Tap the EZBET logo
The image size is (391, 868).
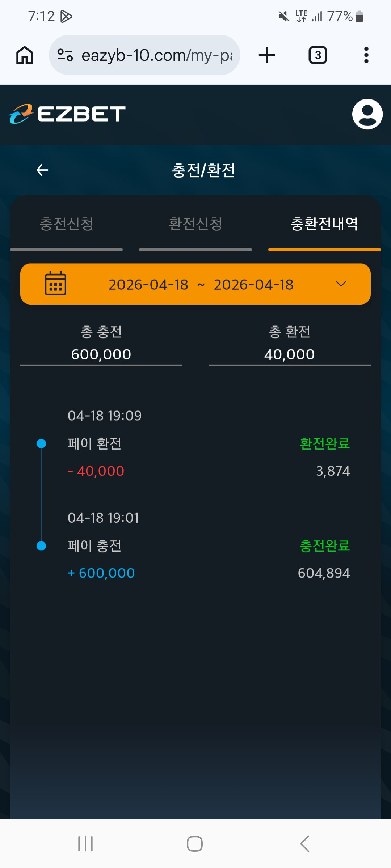67,114
